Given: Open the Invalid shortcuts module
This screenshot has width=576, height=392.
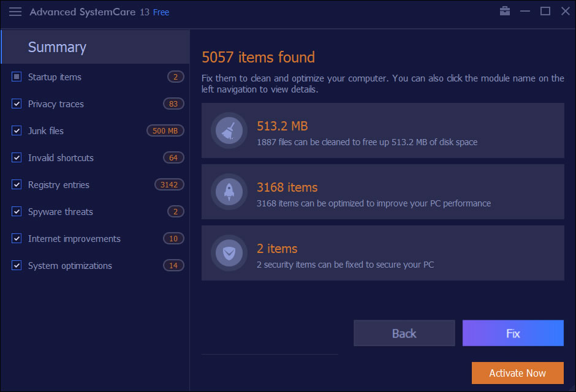Looking at the screenshot, I should point(61,158).
